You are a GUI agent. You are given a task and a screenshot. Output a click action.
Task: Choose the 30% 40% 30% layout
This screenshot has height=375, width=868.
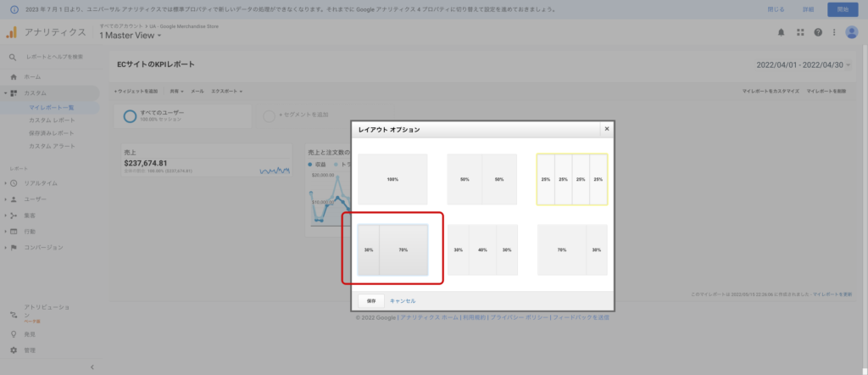[x=481, y=250]
